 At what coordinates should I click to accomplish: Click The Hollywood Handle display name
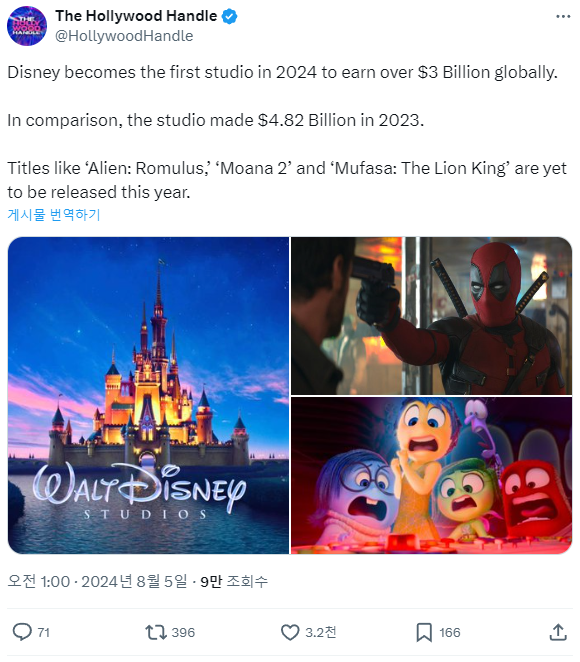point(136,16)
